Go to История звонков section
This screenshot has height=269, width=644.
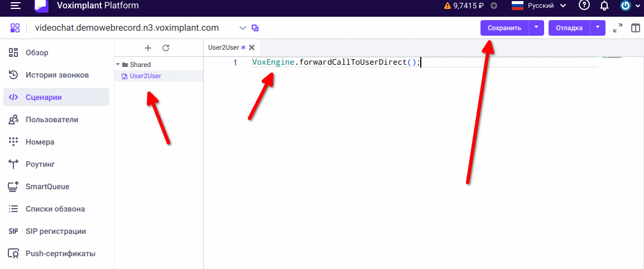57,75
